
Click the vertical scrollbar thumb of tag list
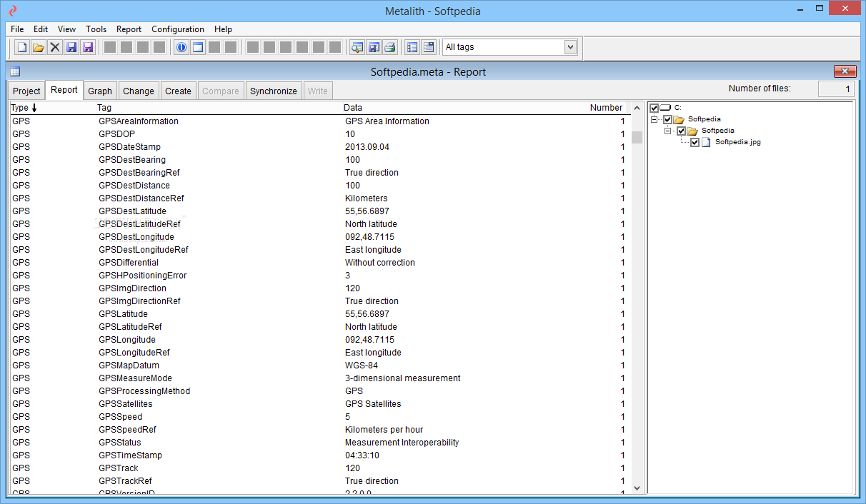tap(637, 137)
